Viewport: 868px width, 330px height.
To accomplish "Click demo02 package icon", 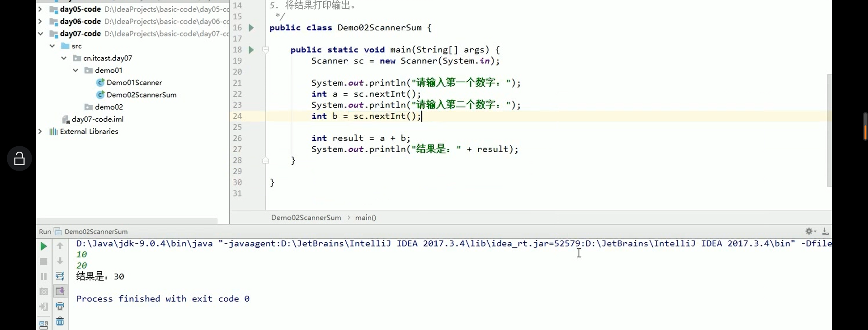I will 89,107.
